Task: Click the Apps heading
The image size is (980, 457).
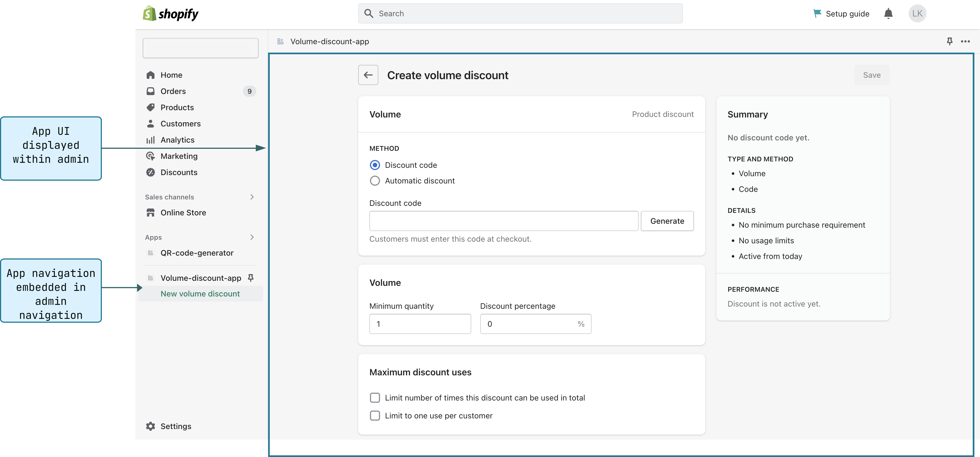Action: click(153, 237)
